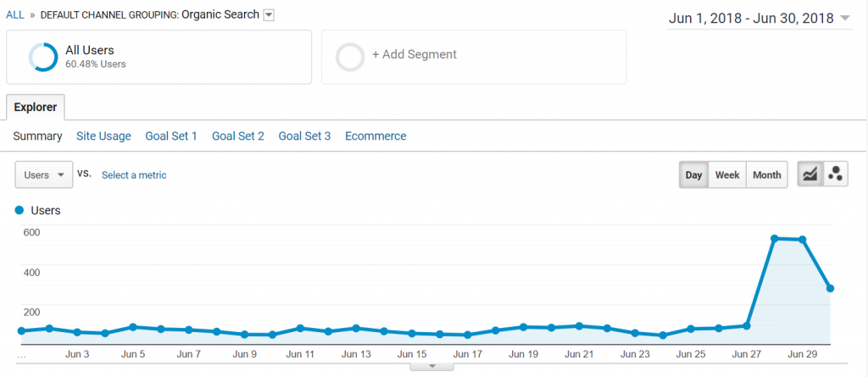Click the blue Users legend dot
Image resolution: width=868 pixels, height=377 pixels.
tap(19, 210)
